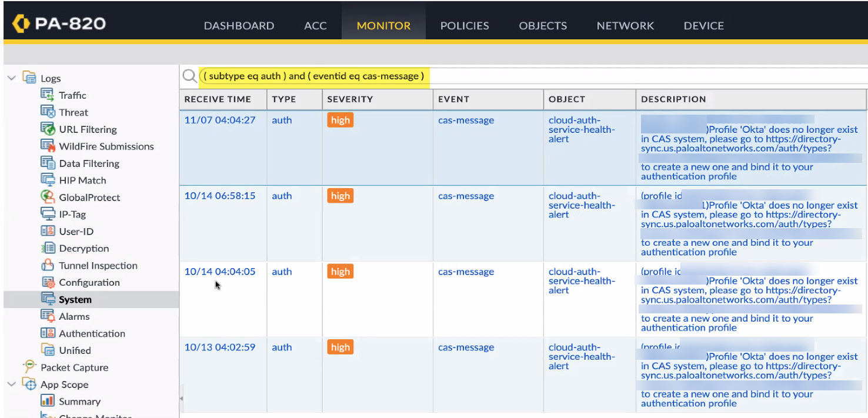Switch to the POLICIES tab
Image resolution: width=868 pixels, height=418 pixels.
click(464, 26)
